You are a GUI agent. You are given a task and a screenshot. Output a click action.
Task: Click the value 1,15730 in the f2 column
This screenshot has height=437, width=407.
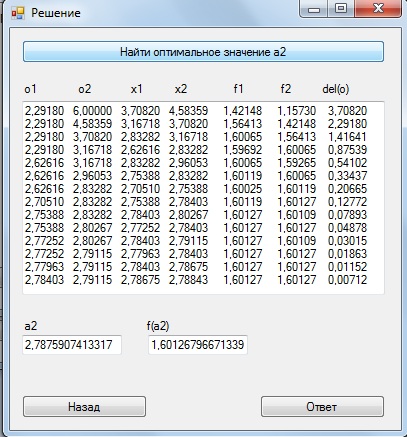[x=296, y=111]
